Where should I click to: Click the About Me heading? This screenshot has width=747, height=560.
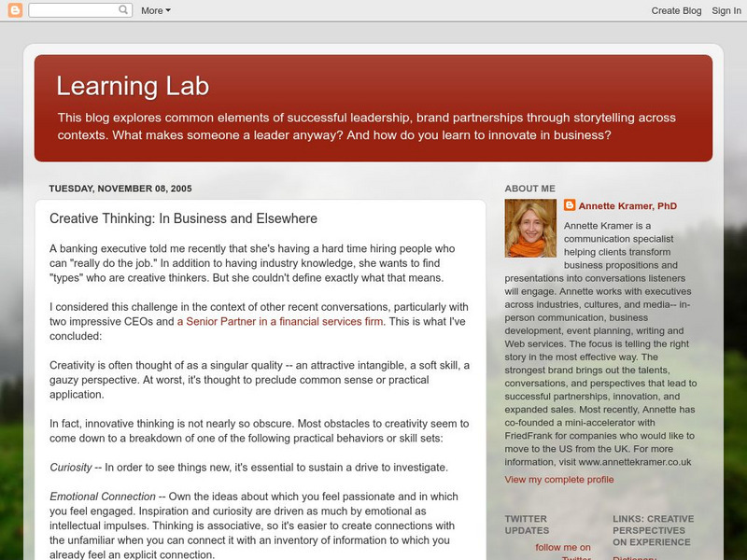[529, 189]
